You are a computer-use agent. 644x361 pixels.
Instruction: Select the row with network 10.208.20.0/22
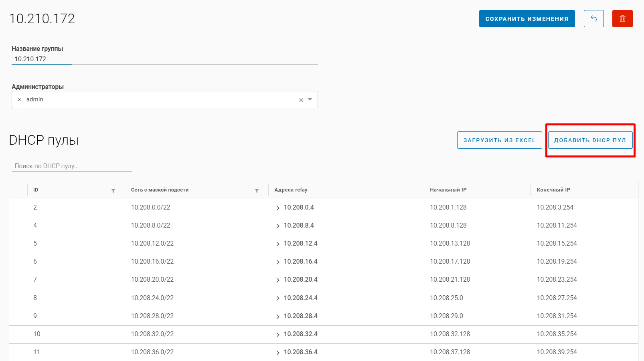click(x=152, y=280)
